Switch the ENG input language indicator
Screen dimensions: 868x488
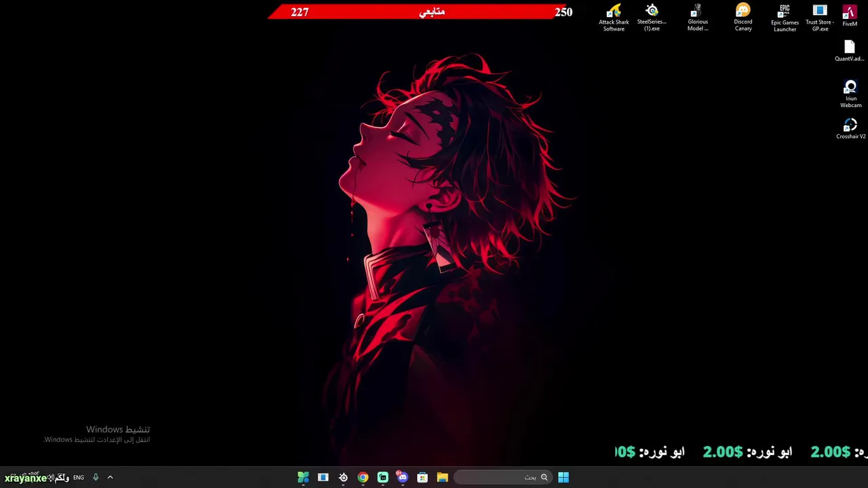point(79,477)
